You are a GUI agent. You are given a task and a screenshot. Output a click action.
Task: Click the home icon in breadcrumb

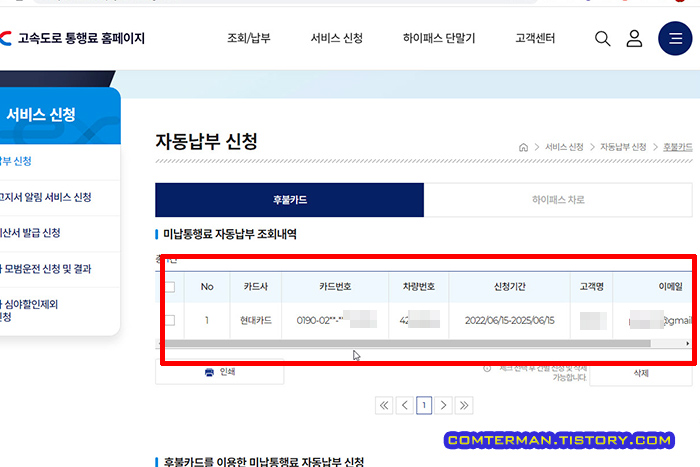[523, 147]
